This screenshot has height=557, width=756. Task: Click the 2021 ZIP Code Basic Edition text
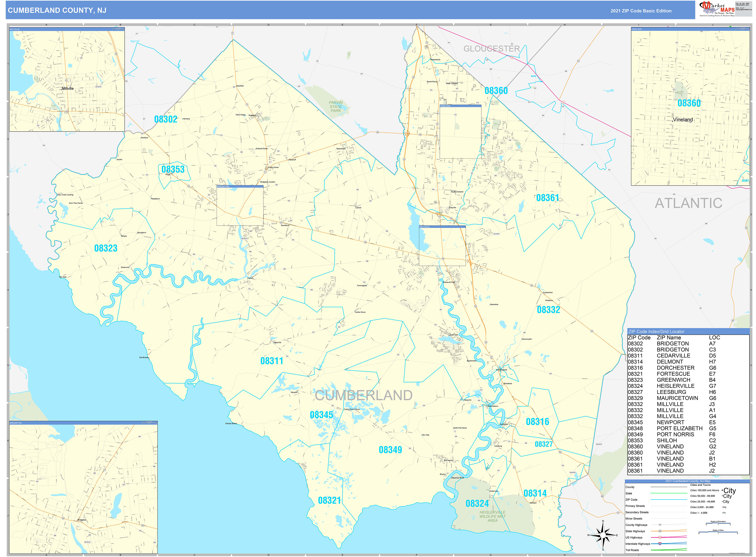641,11
